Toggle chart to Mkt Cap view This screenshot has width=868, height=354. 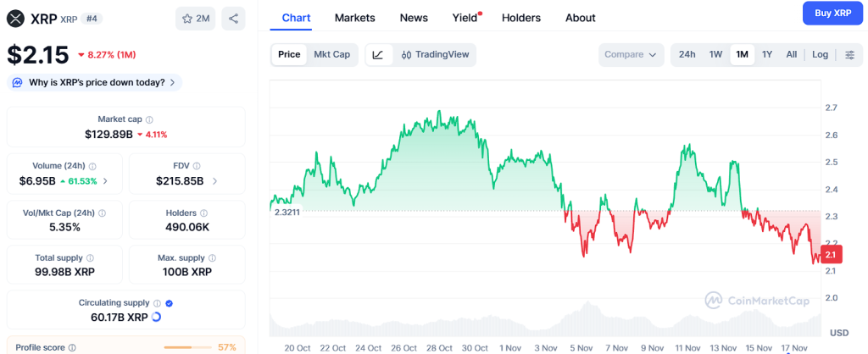pyautogui.click(x=331, y=55)
